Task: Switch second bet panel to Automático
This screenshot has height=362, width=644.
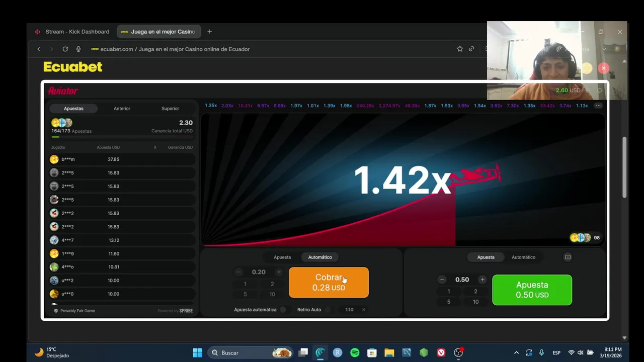Action: [523, 257]
